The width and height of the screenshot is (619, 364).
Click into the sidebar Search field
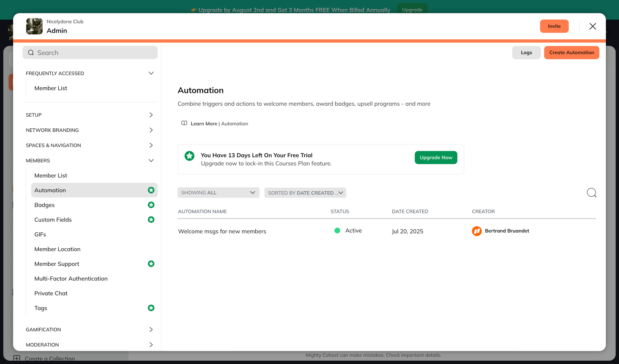90,52
